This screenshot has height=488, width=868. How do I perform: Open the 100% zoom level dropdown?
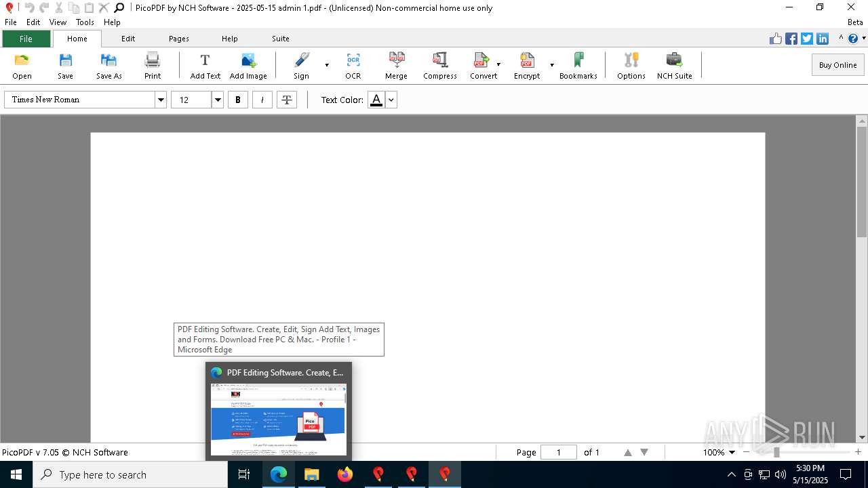732,452
